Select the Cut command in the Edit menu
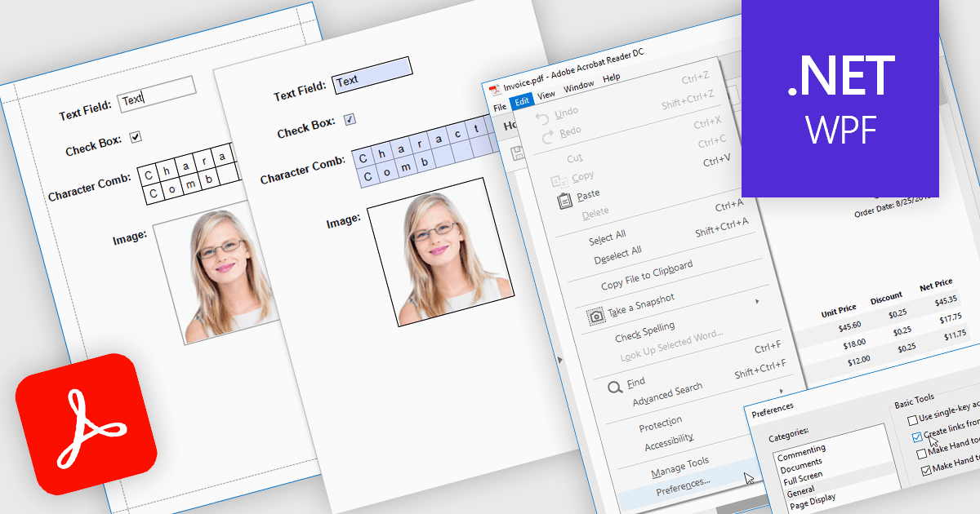The width and height of the screenshot is (980, 514). click(575, 158)
